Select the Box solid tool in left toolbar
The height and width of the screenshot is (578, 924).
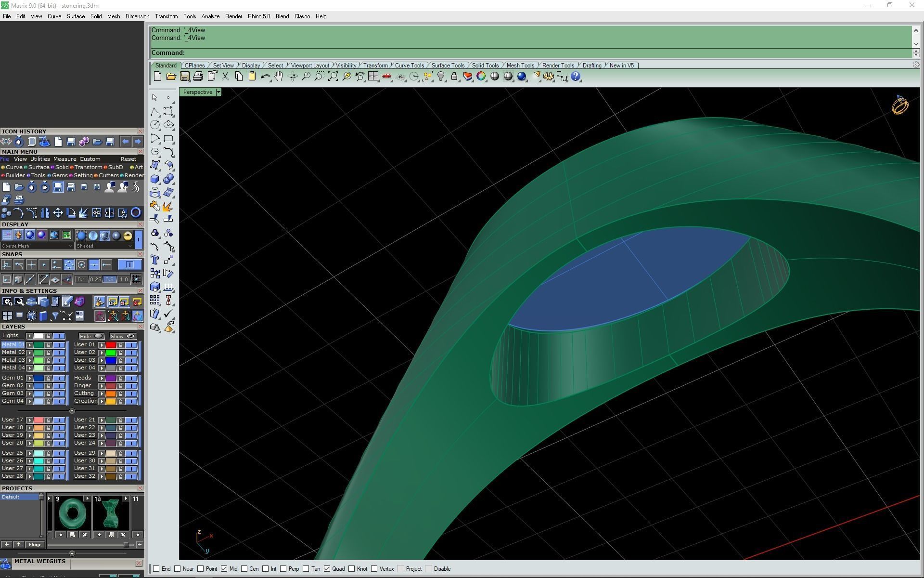[155, 179]
